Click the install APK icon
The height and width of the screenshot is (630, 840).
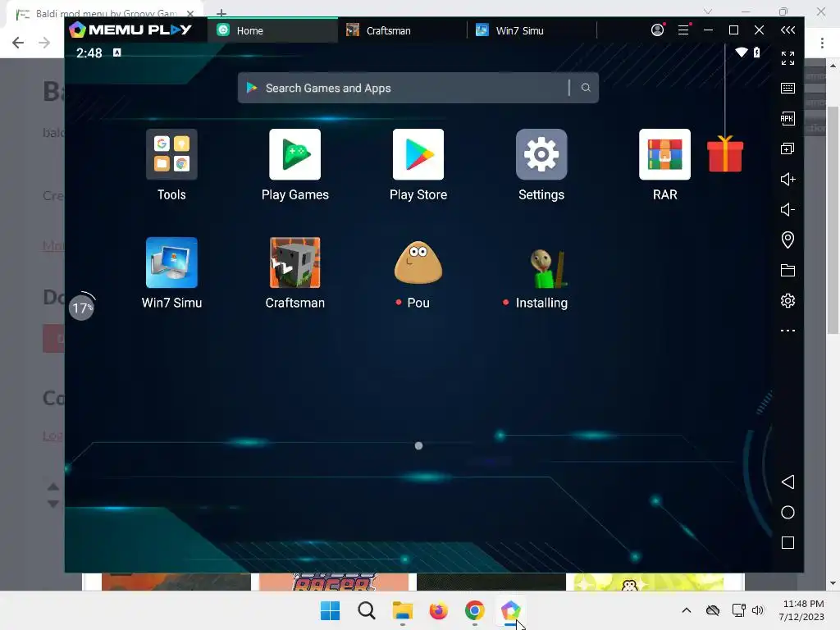pyautogui.click(x=787, y=118)
